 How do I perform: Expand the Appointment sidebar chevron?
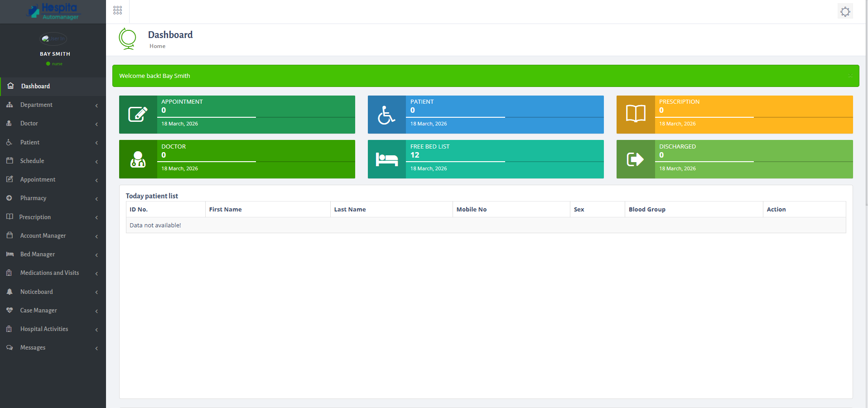(x=96, y=180)
